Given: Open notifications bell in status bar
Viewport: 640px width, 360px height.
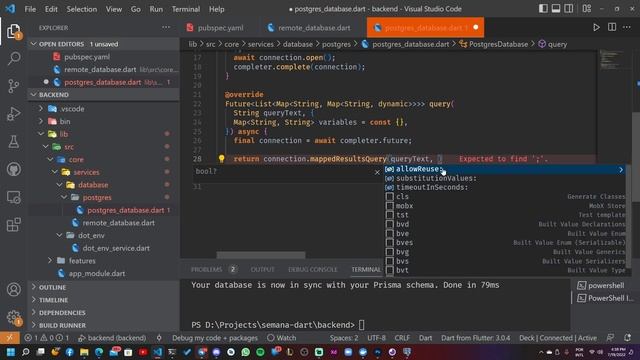Looking at the screenshot, I should tap(627, 338).
